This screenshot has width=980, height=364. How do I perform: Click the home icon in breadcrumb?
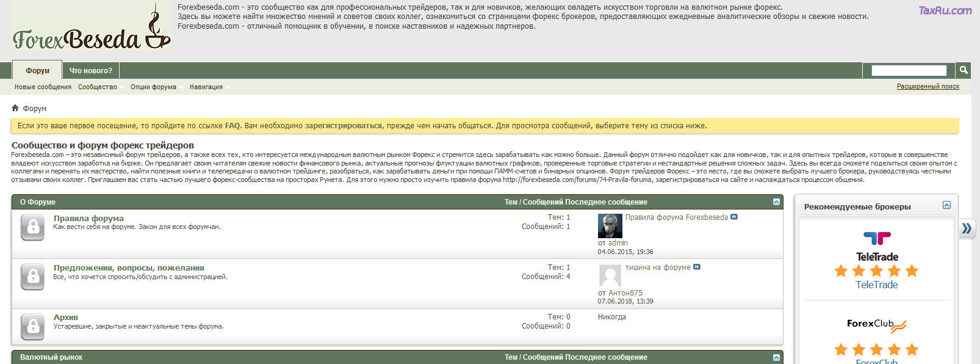point(15,108)
